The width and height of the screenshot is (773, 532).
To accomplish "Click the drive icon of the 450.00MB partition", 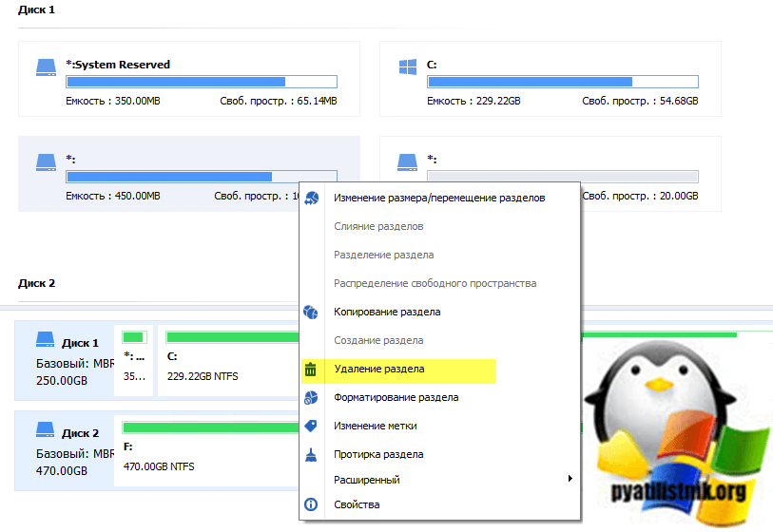I will click(x=46, y=162).
